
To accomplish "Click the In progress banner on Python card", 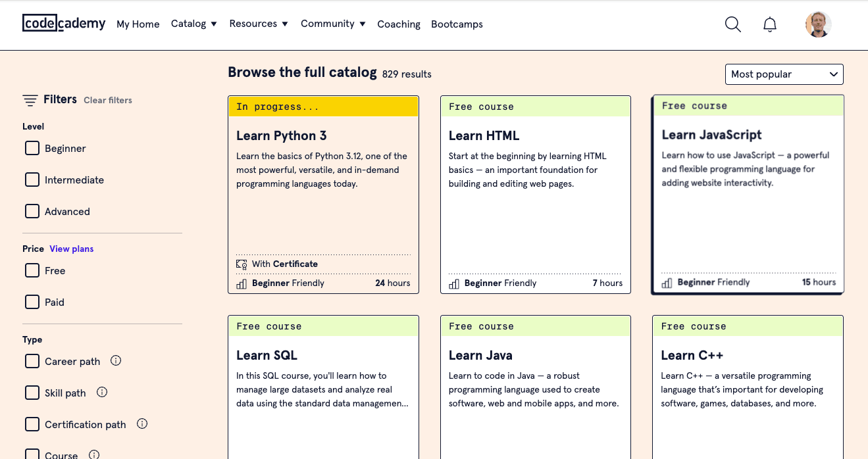I will click(x=323, y=107).
